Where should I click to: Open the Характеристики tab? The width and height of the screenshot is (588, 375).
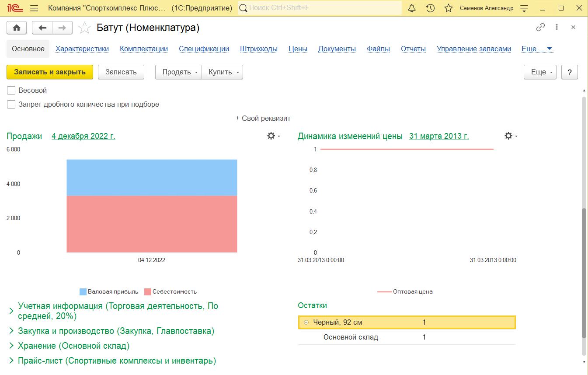tap(82, 49)
